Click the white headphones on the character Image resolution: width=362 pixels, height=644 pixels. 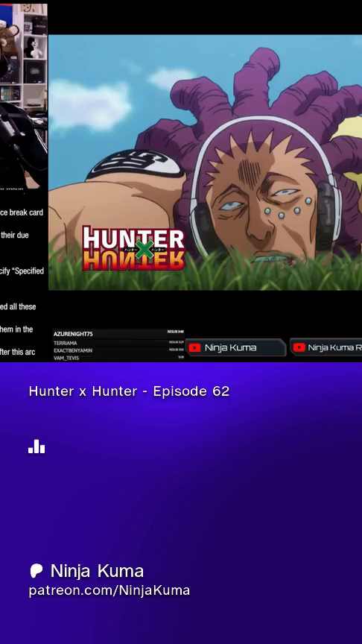(x=264, y=180)
